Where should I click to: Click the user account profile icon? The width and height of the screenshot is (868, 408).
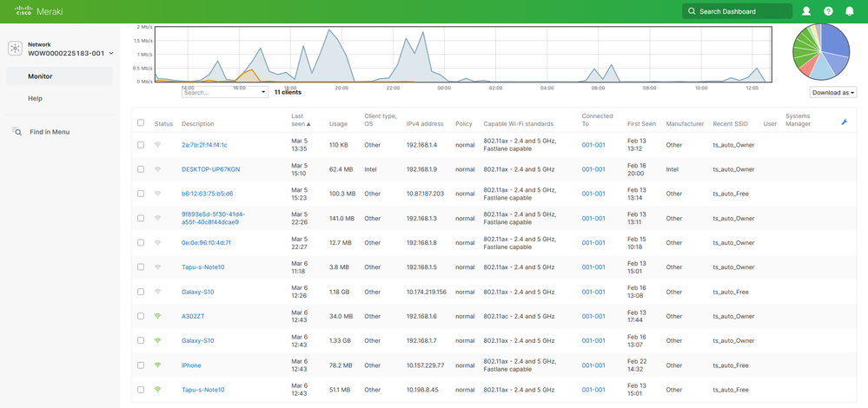tap(806, 11)
